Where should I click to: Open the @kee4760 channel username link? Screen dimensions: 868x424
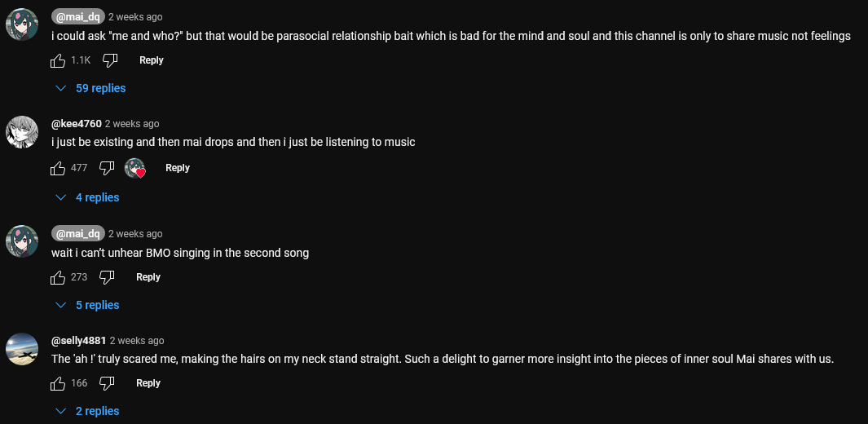(77, 124)
